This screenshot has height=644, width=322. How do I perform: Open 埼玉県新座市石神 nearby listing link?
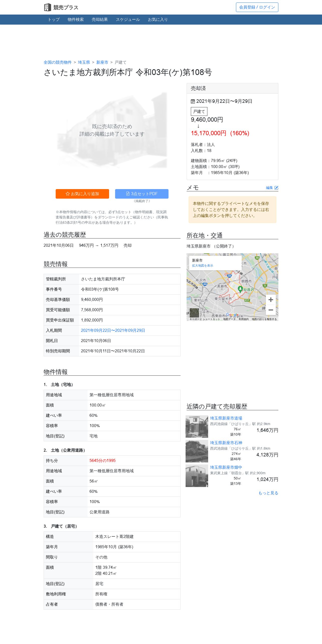pos(226,443)
